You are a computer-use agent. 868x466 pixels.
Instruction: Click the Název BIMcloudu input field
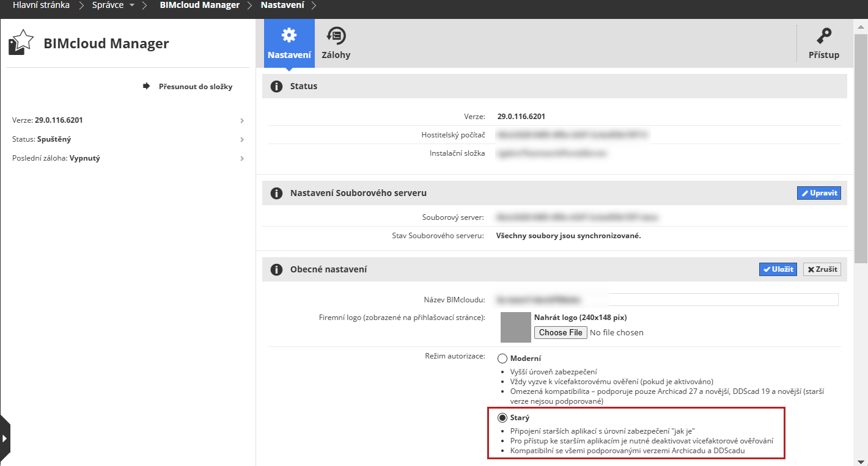coord(667,300)
